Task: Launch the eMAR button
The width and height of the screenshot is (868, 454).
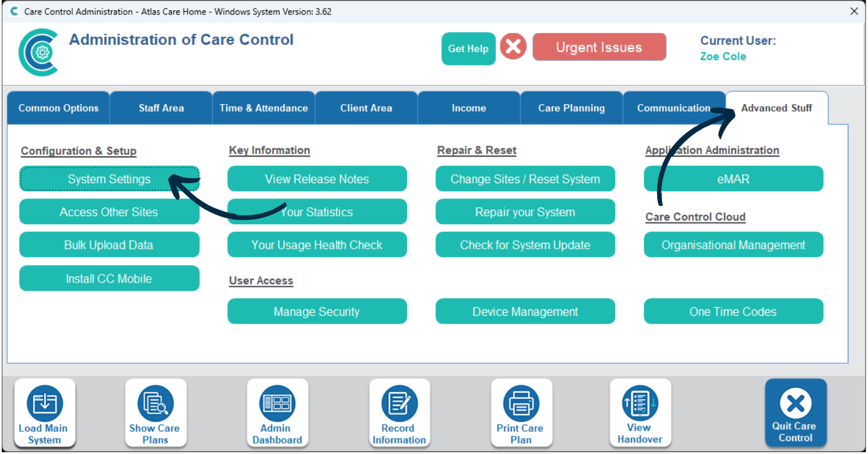Action: point(733,179)
